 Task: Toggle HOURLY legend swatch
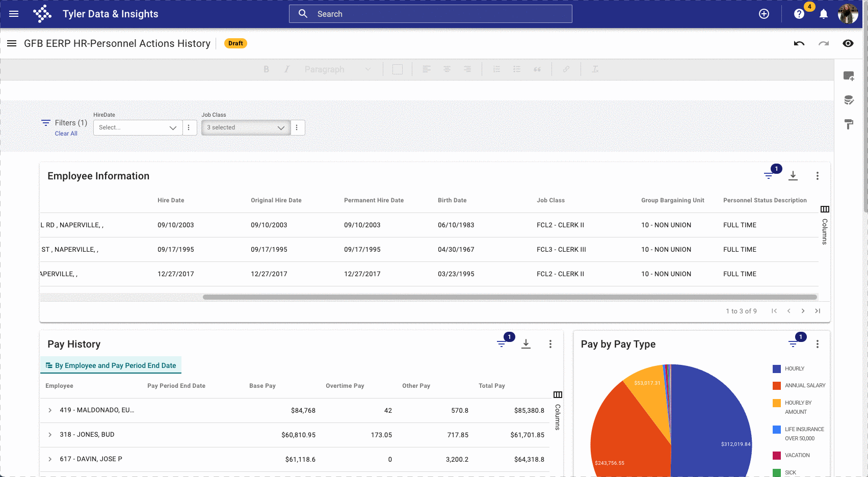point(777,369)
